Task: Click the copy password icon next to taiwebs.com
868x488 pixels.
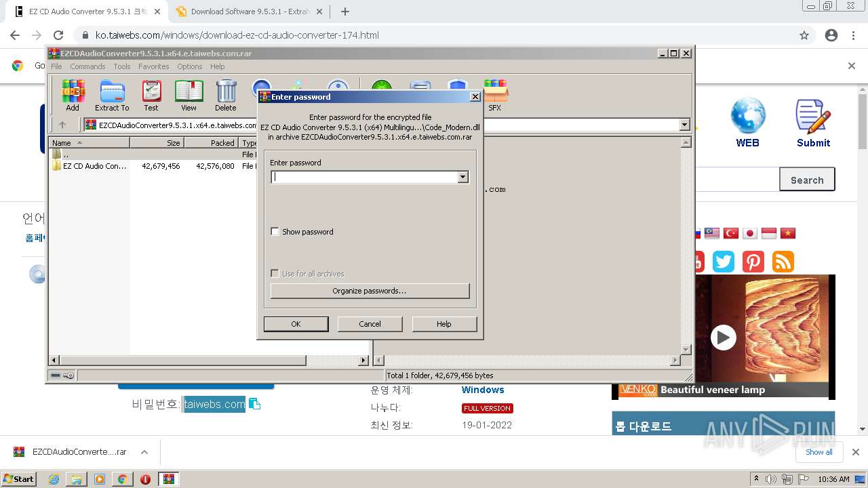Action: (x=254, y=404)
